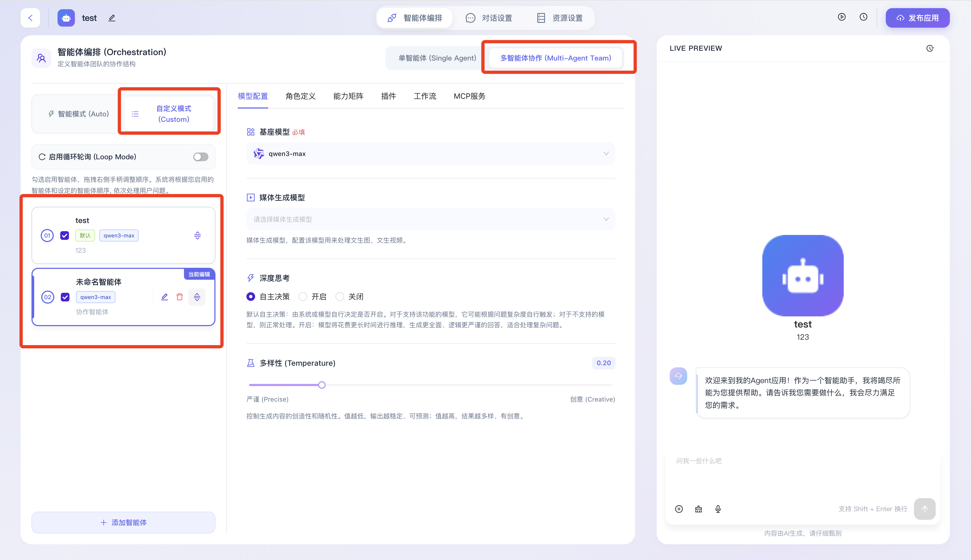Edit the 未命名智能体 agent via pencil icon

pos(164,297)
